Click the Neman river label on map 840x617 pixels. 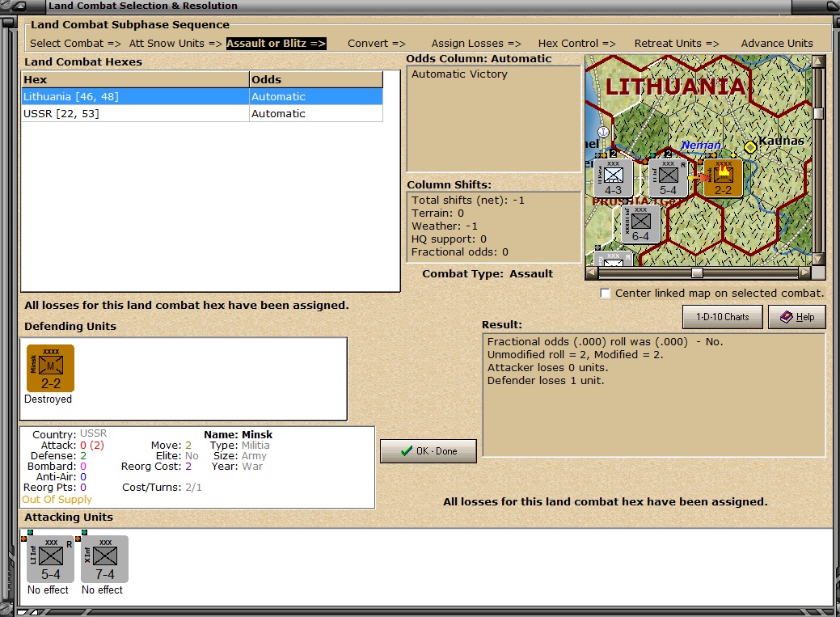(x=701, y=146)
